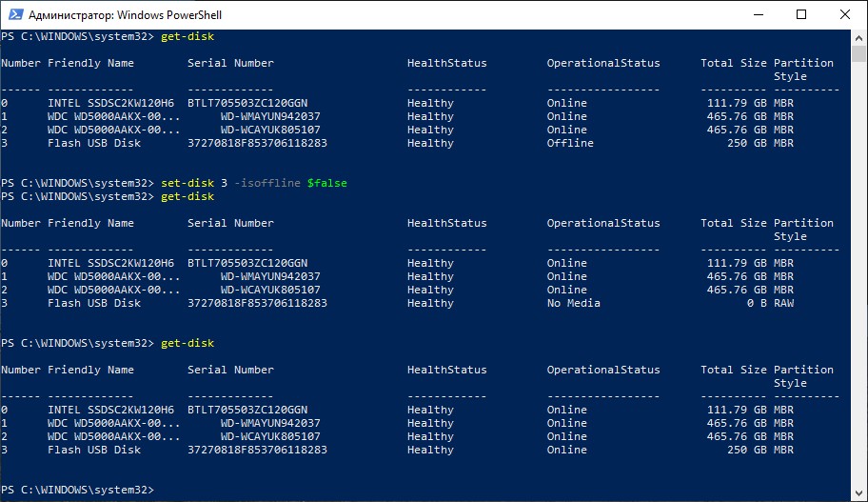Maximize the PowerShell window
This screenshot has width=868, height=502.
coord(801,14)
